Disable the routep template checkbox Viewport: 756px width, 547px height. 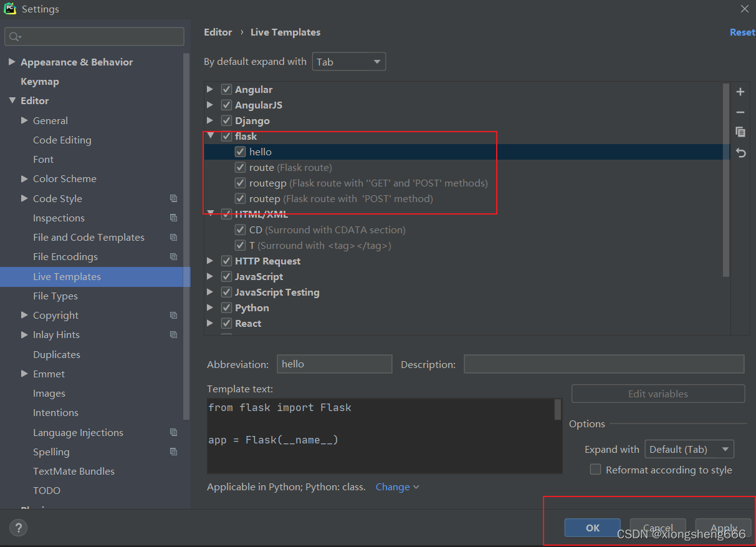pyautogui.click(x=240, y=198)
